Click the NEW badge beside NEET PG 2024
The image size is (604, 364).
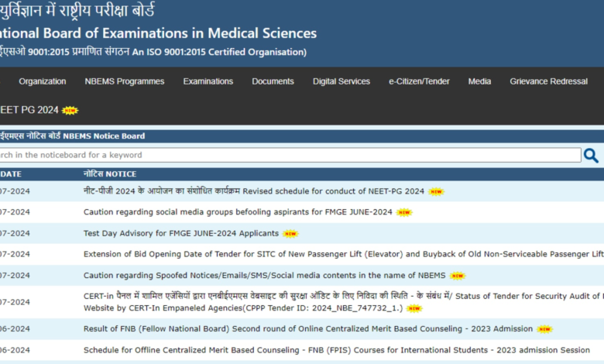(x=70, y=111)
